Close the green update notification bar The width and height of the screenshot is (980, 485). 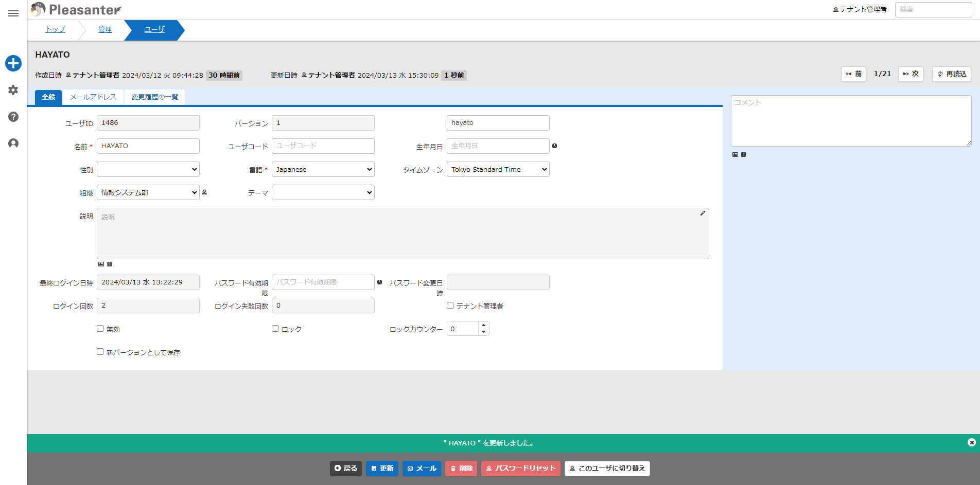[972, 442]
